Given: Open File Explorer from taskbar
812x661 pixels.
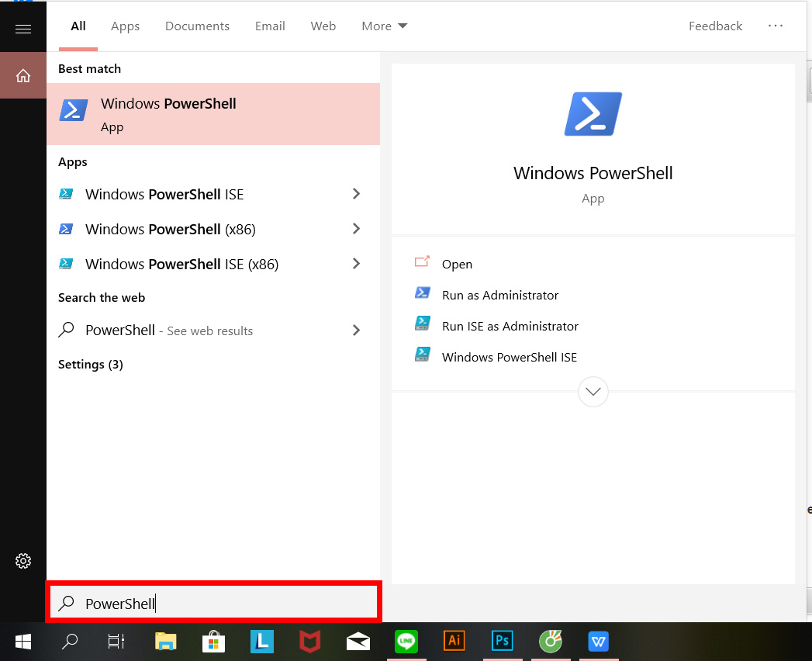Looking at the screenshot, I should point(165,641).
